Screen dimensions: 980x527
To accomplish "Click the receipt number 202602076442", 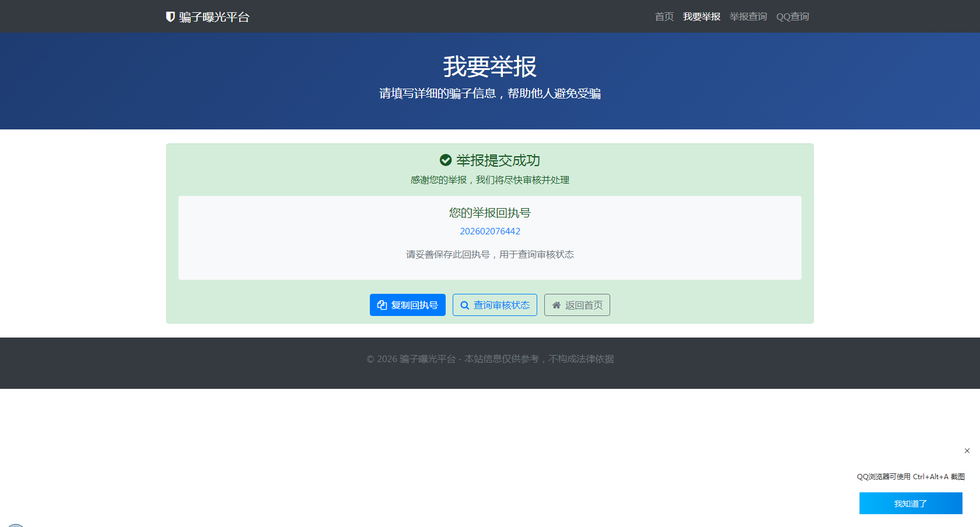I will pos(490,231).
